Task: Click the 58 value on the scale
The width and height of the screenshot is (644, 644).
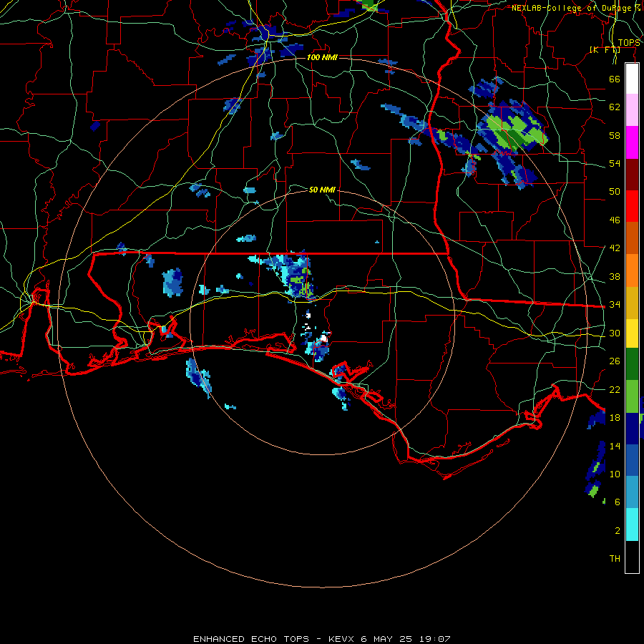Action: tap(615, 135)
